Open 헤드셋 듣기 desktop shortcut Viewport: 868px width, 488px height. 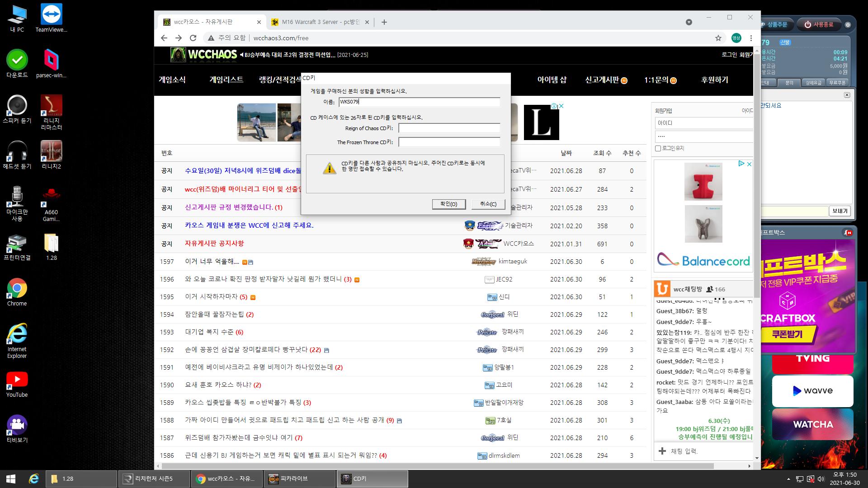tap(17, 155)
